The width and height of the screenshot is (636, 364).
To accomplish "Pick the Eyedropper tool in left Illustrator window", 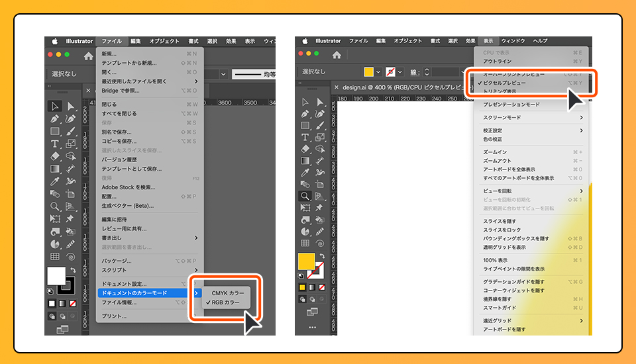I will pyautogui.click(x=55, y=181).
